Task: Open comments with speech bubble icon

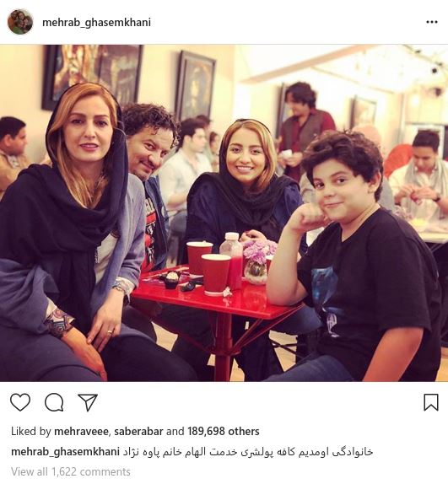Action: tap(54, 402)
